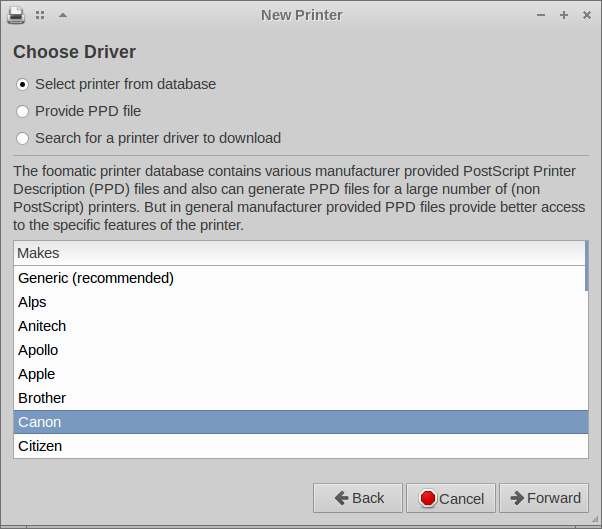
Task: Select the Provide PPD file option
Action: 23,111
